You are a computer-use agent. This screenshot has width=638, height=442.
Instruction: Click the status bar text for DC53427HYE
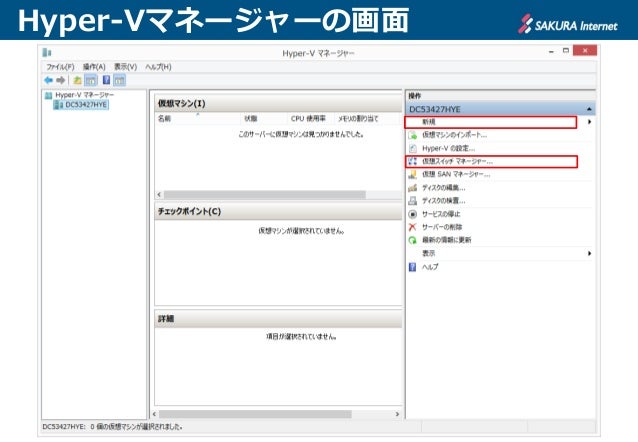(113, 427)
